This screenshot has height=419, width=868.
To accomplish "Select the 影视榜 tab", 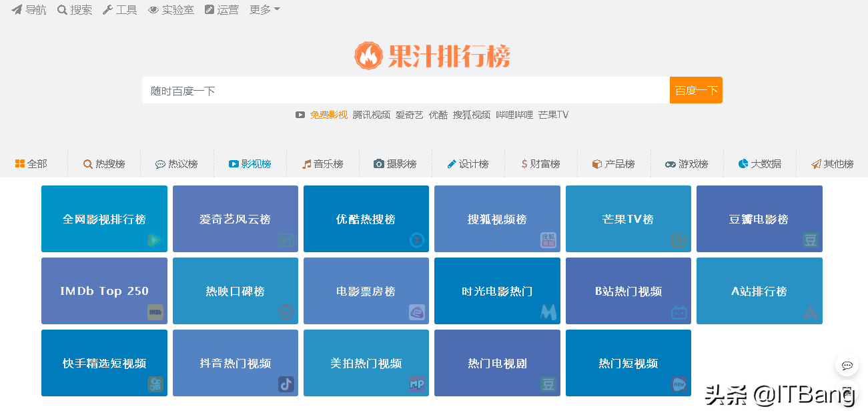I will coord(250,163).
